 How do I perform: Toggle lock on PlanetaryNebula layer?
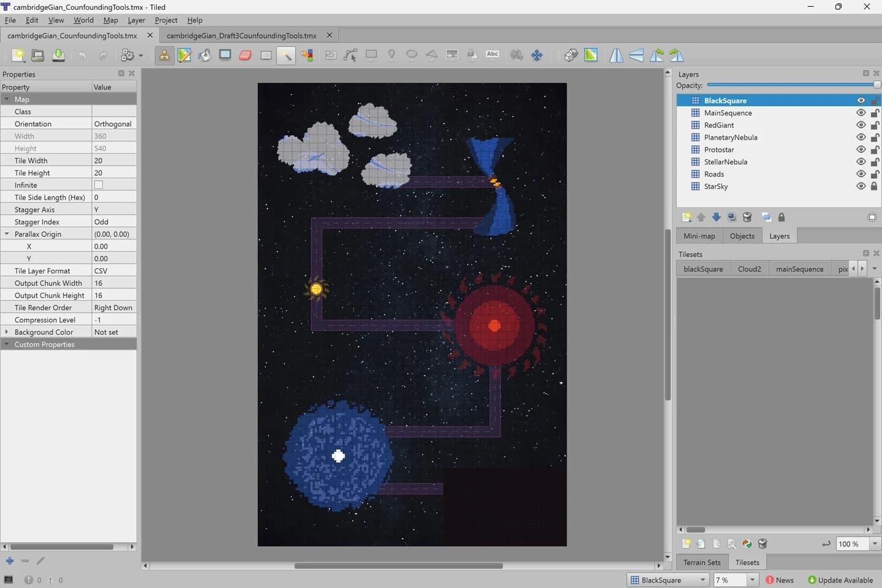[875, 137]
